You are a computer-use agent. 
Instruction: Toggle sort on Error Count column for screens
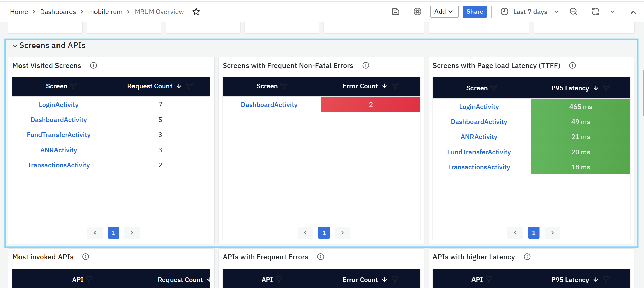point(384,86)
